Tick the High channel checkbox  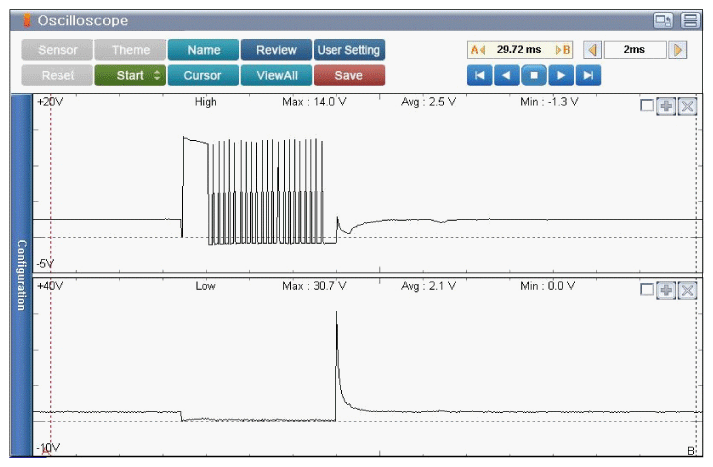pos(648,106)
